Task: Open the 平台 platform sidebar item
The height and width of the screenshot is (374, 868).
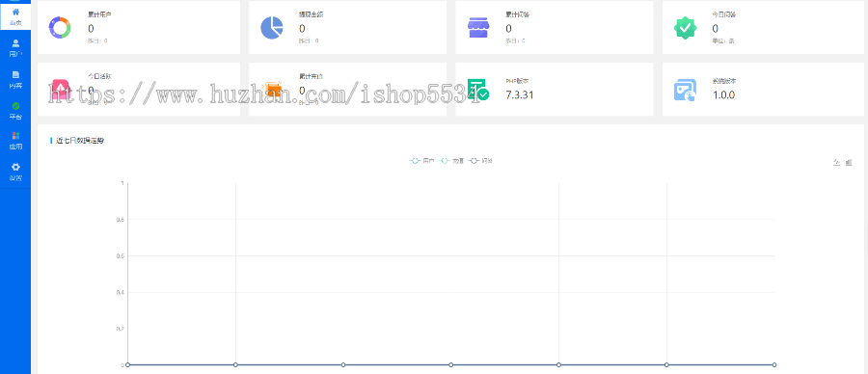Action: click(15, 110)
